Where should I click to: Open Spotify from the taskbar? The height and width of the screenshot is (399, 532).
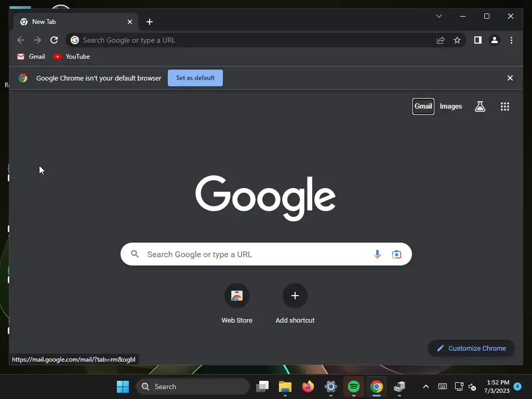point(353,387)
